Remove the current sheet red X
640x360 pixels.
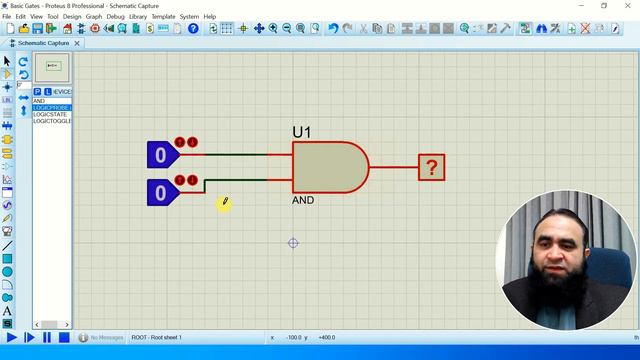585,29
